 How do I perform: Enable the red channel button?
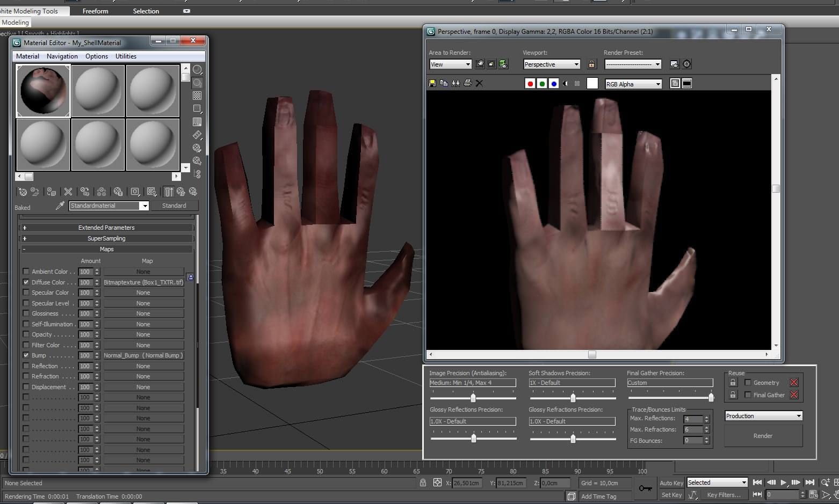coord(530,84)
